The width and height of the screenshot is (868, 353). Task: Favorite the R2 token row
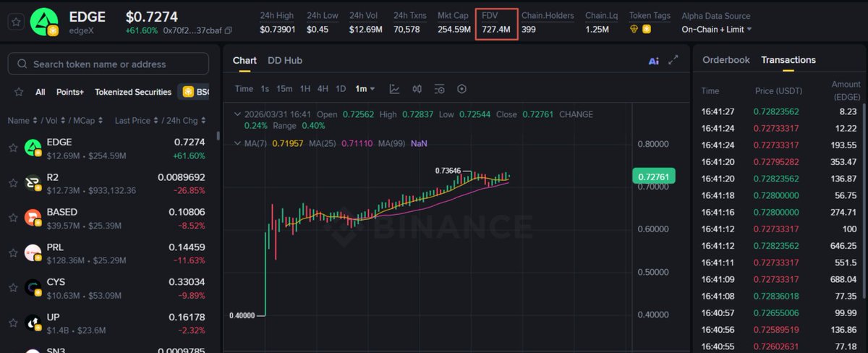[x=13, y=183]
